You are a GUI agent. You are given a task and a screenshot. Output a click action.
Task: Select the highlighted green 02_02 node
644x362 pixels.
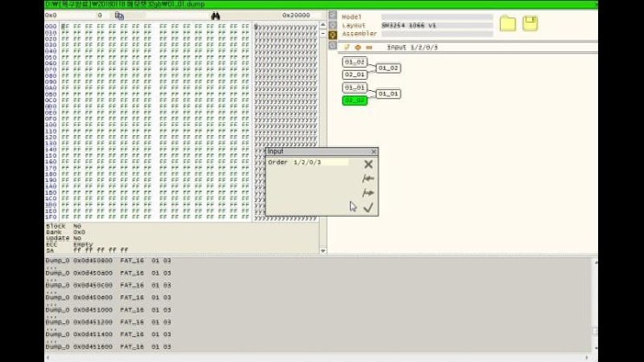[355, 100]
